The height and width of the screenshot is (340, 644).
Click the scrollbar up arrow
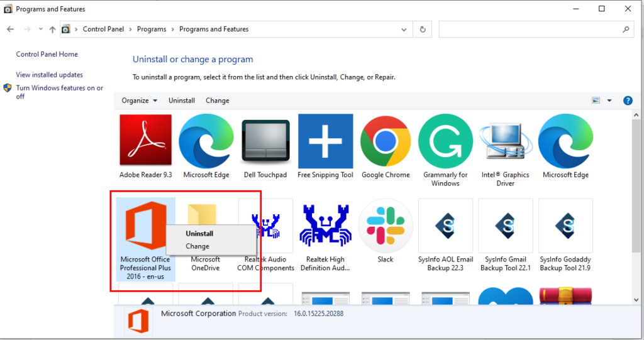coord(636,116)
